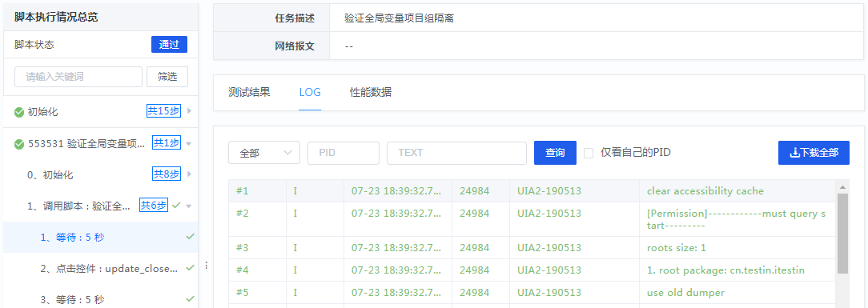Click green check icon beside 初始化
Image resolution: width=868 pixels, height=308 pixels.
[19, 112]
